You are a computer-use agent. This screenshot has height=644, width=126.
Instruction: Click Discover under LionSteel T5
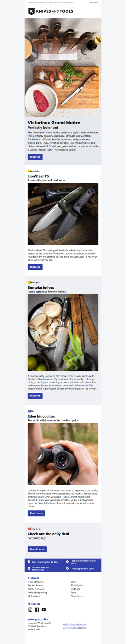click(x=35, y=267)
